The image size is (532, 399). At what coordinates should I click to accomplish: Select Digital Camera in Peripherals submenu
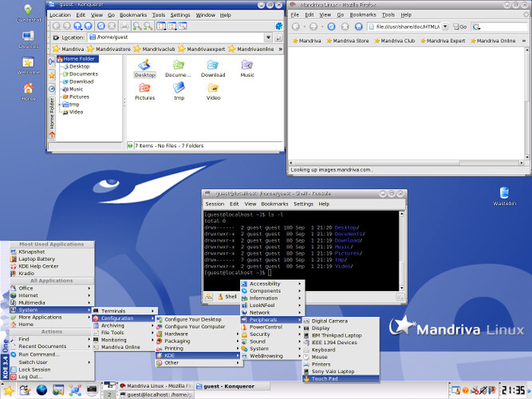341,321
